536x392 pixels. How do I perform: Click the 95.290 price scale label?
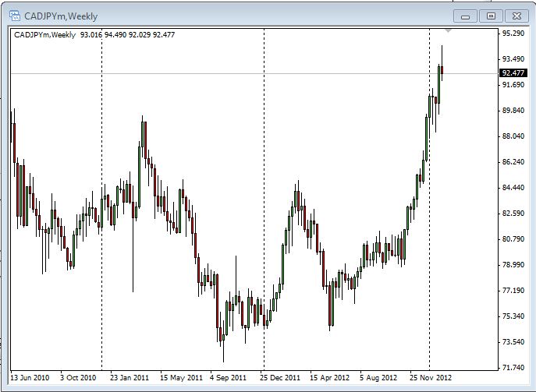(513, 34)
